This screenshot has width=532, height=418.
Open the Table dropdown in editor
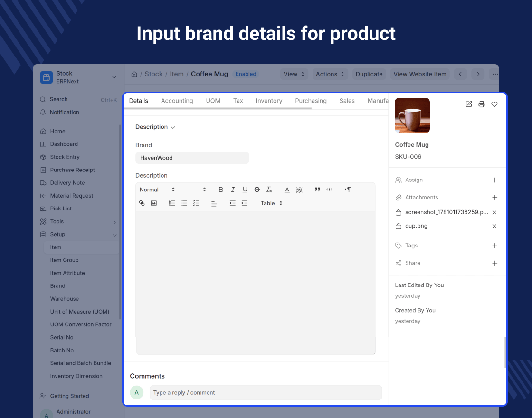(271, 203)
